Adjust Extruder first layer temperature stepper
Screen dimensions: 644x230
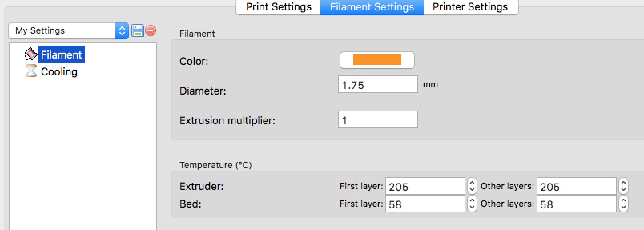pyautogui.click(x=472, y=186)
